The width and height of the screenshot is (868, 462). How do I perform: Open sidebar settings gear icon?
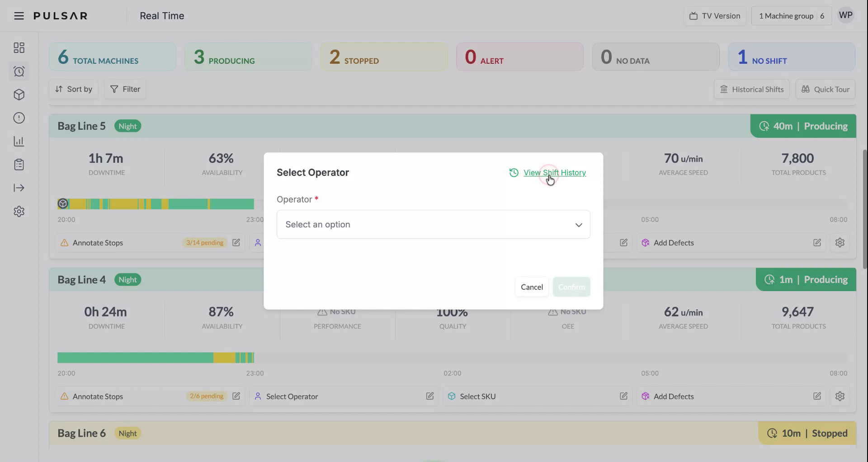coord(19,211)
